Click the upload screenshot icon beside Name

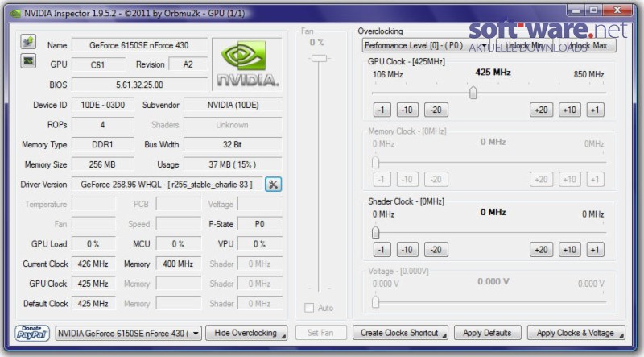pyautogui.click(x=28, y=42)
